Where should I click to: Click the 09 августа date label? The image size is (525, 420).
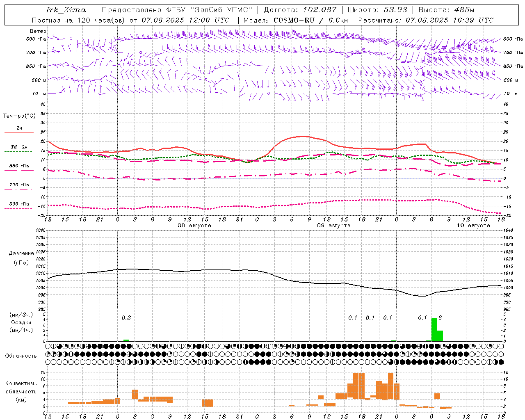pyautogui.click(x=333, y=226)
